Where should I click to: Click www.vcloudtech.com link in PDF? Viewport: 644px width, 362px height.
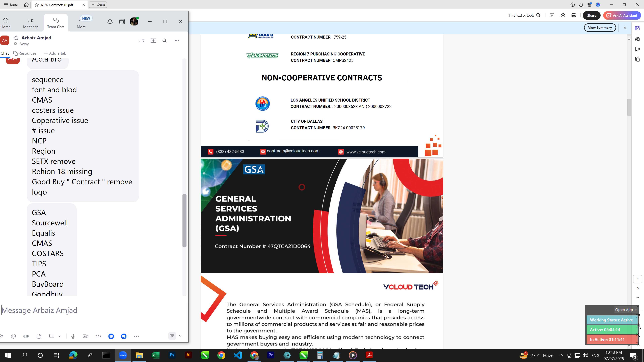pyautogui.click(x=366, y=152)
